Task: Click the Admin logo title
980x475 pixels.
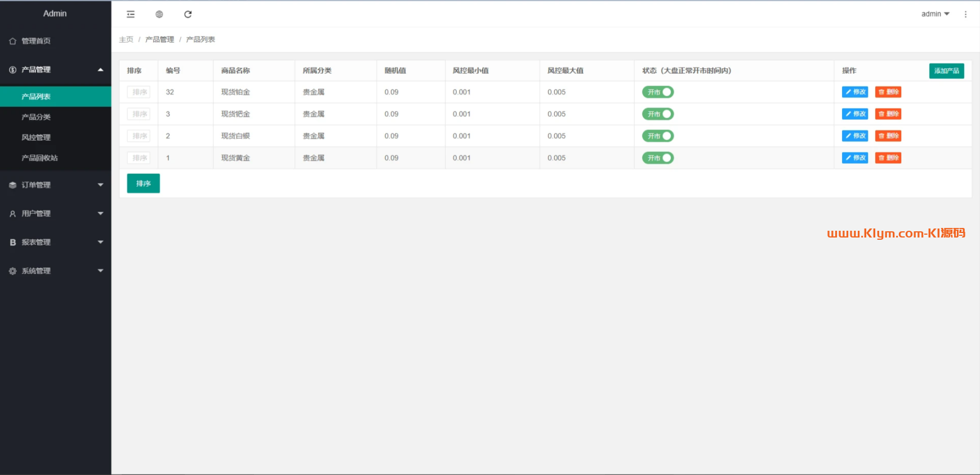Action: (x=55, y=14)
